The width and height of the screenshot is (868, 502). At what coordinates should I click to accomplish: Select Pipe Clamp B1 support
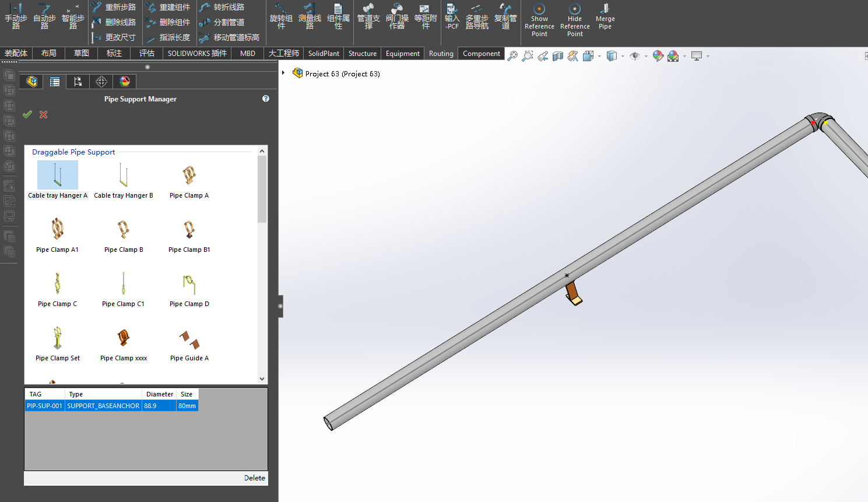tap(189, 235)
